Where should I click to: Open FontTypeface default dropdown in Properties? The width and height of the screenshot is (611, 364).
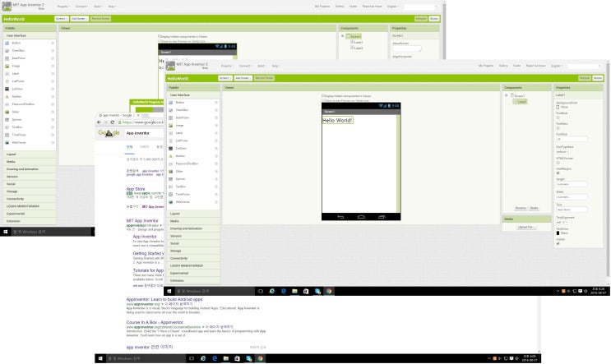pos(562,152)
